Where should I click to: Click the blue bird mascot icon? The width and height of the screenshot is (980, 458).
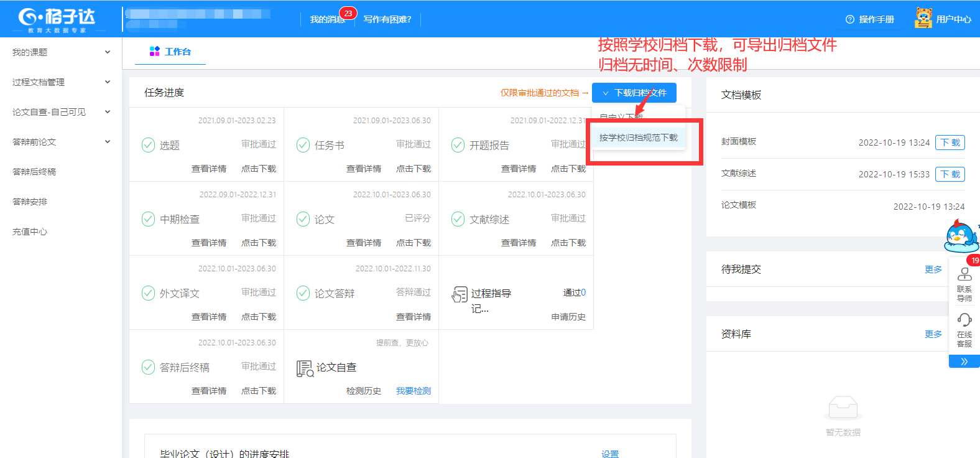[x=961, y=236]
